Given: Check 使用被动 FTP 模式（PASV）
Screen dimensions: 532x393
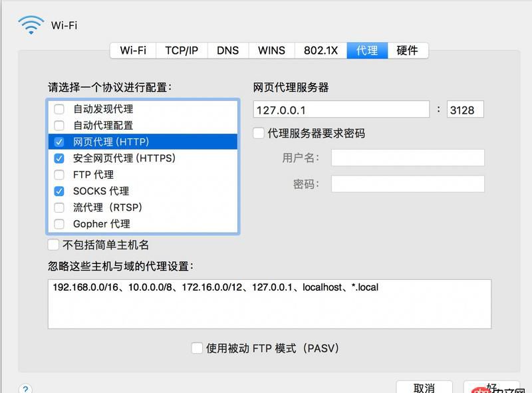Looking at the screenshot, I should (x=197, y=348).
